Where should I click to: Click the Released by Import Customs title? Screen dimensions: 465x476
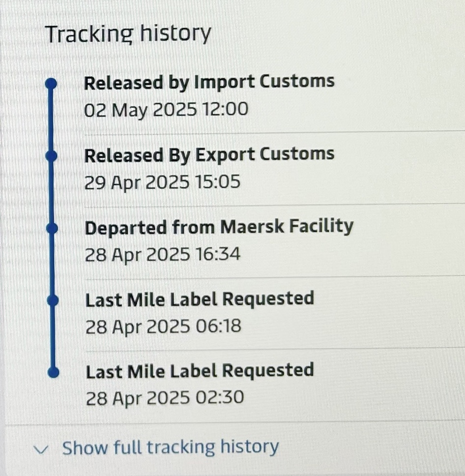209,83
